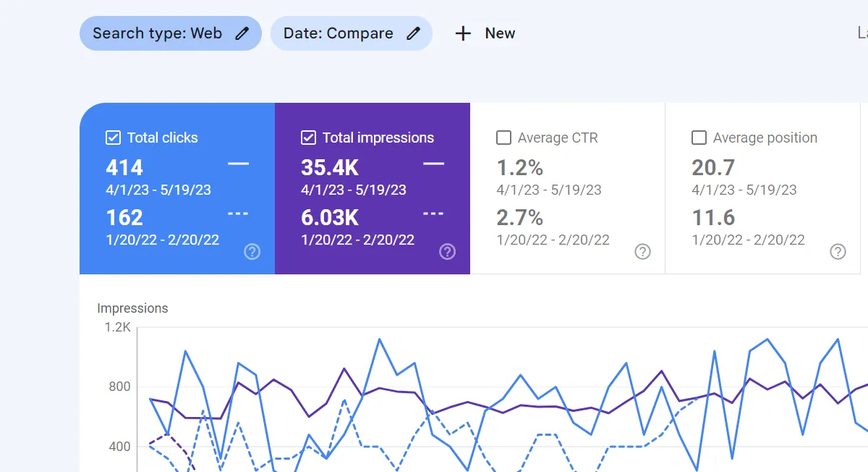
Task: Click pencil icon on Search type: Web chip
Action: [242, 33]
